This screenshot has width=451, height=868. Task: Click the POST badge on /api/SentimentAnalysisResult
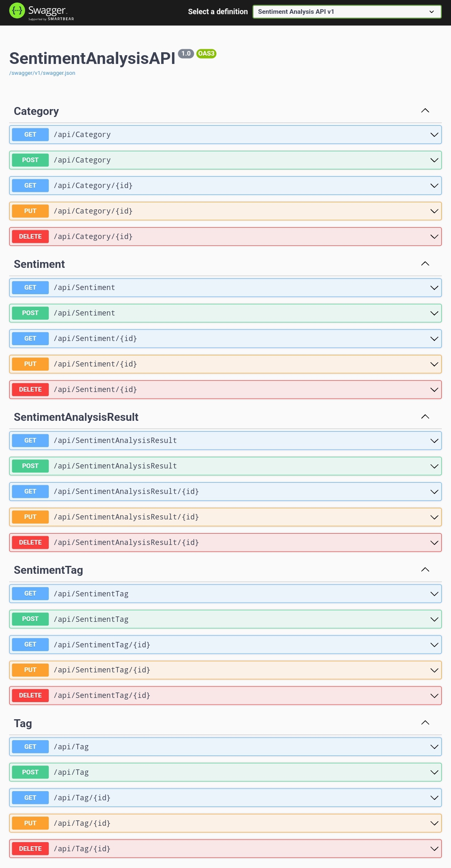click(x=30, y=466)
